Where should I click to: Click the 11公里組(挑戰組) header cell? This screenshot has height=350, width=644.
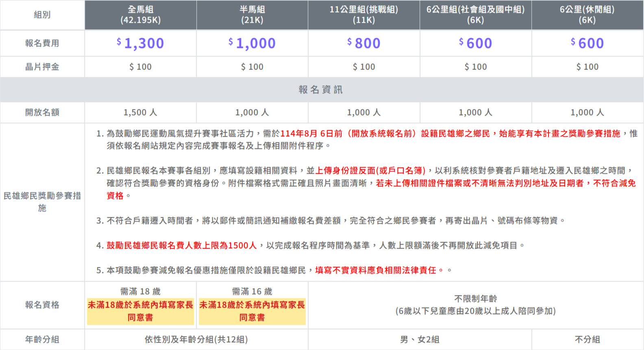[x=363, y=15]
